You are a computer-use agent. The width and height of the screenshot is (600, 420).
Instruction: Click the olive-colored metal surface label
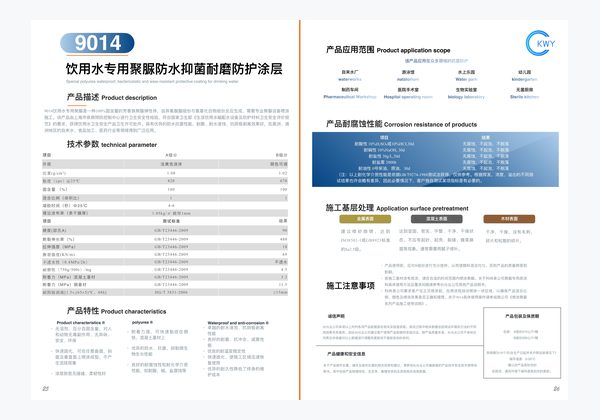pyautogui.click(x=365, y=219)
